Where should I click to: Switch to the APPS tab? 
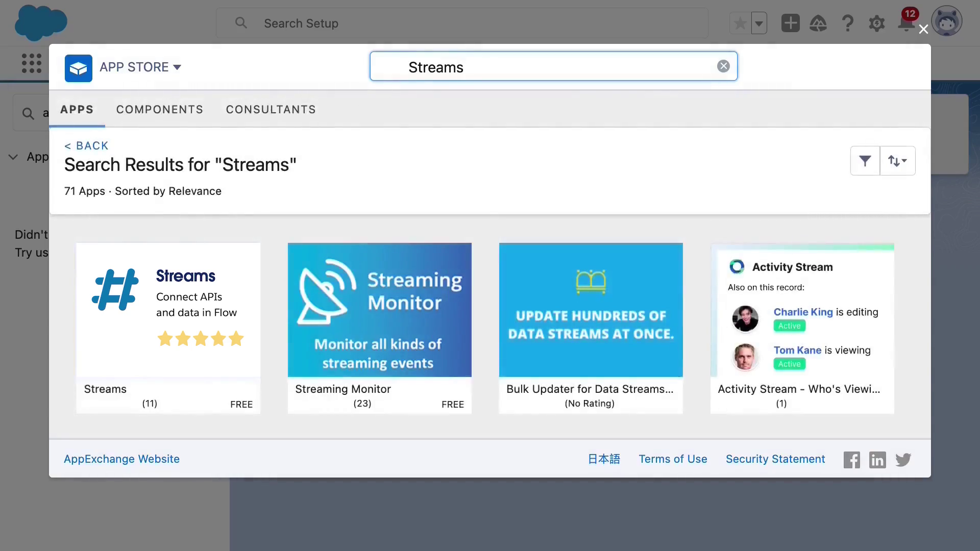coord(77,109)
